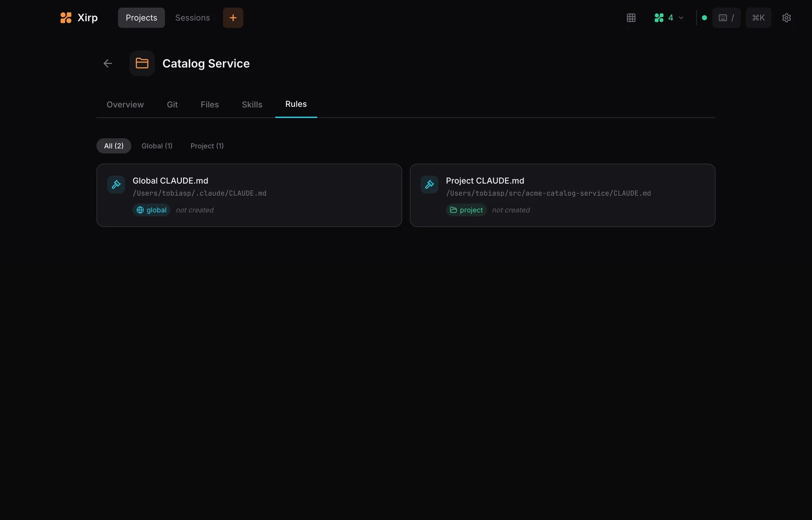Filter rules by Project (1)
The width and height of the screenshot is (812, 520).
[x=207, y=146]
